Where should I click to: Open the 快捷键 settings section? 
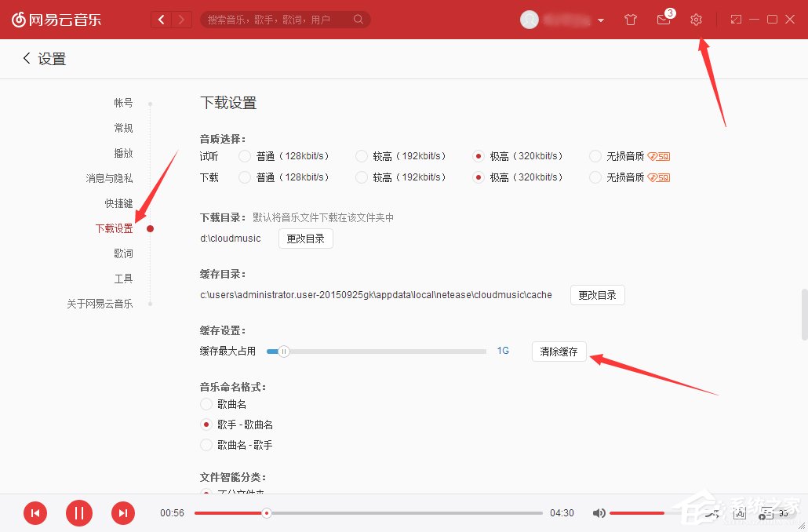[118, 203]
